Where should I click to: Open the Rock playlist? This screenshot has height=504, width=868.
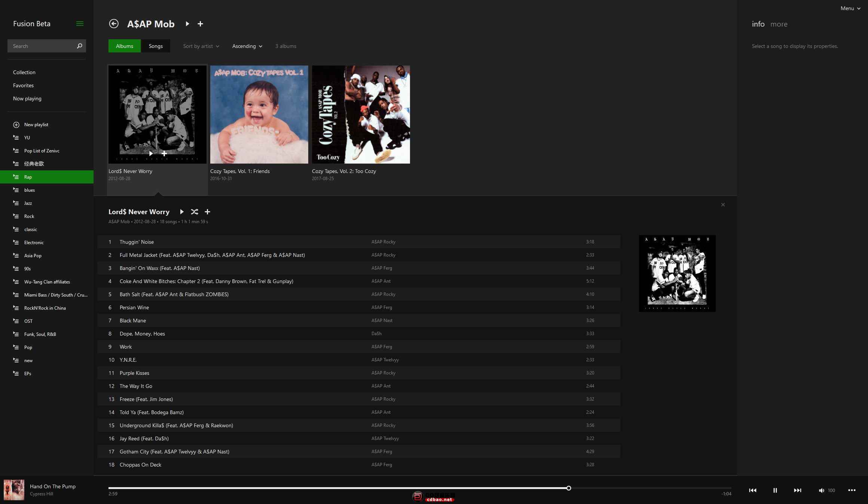tap(47, 216)
